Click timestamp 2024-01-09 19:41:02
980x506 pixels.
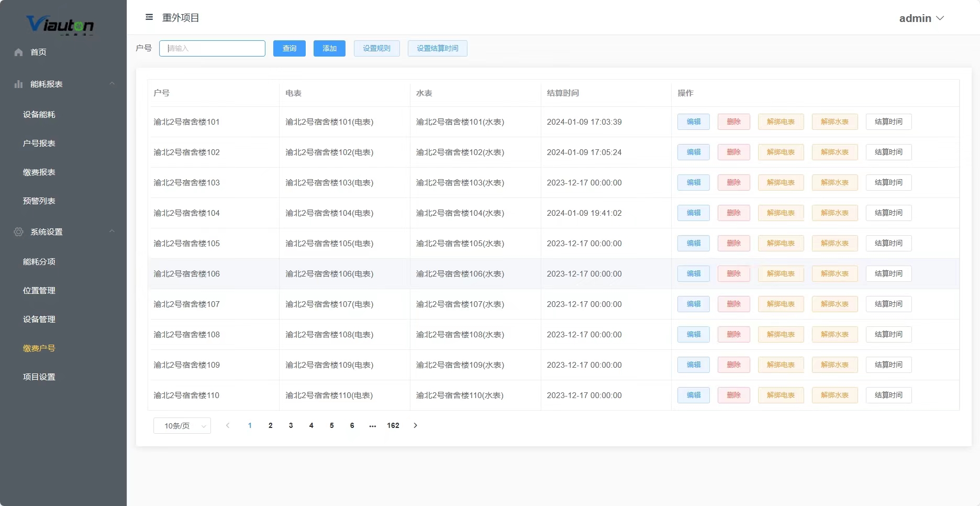(x=584, y=213)
